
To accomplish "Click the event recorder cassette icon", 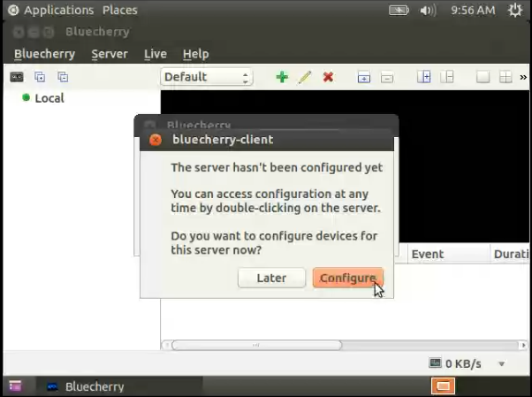I will click(x=17, y=77).
